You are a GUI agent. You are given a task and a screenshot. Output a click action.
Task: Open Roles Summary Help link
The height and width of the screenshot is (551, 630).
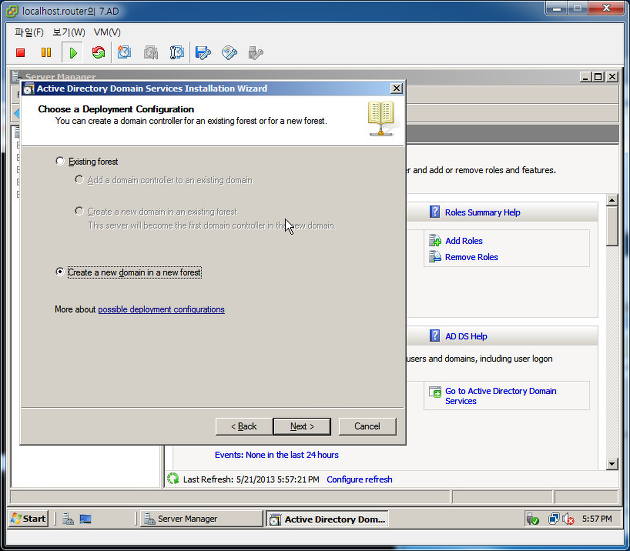tap(483, 212)
